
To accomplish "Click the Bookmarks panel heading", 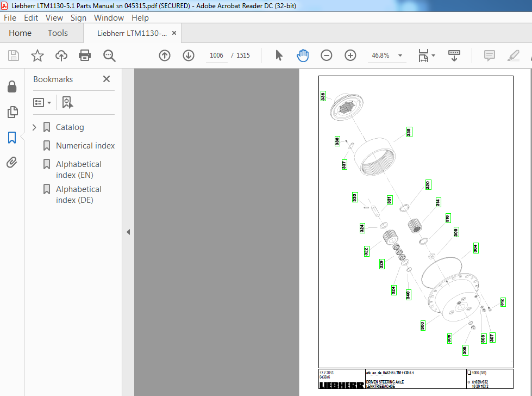I will 53,79.
